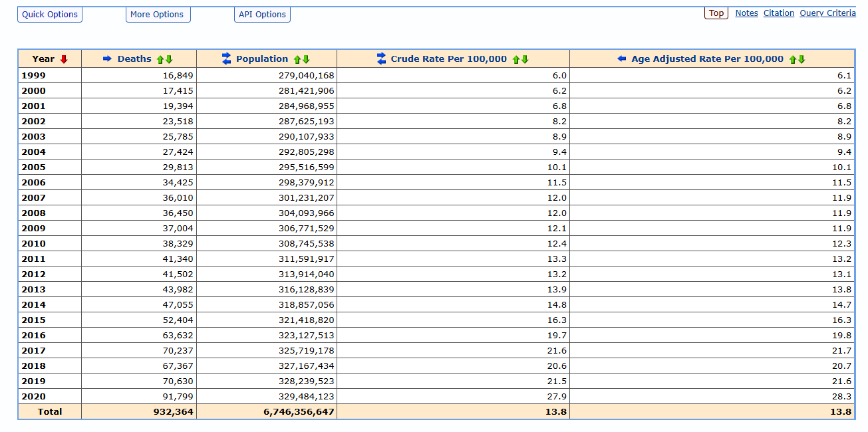Click the Year column header text
Viewport: 868px width, 432px height.
coord(43,59)
